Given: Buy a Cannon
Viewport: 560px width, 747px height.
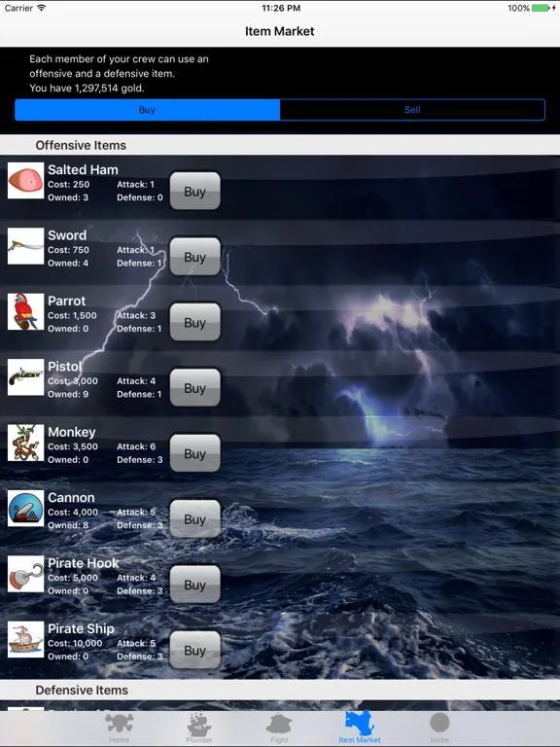Looking at the screenshot, I should pos(195,518).
